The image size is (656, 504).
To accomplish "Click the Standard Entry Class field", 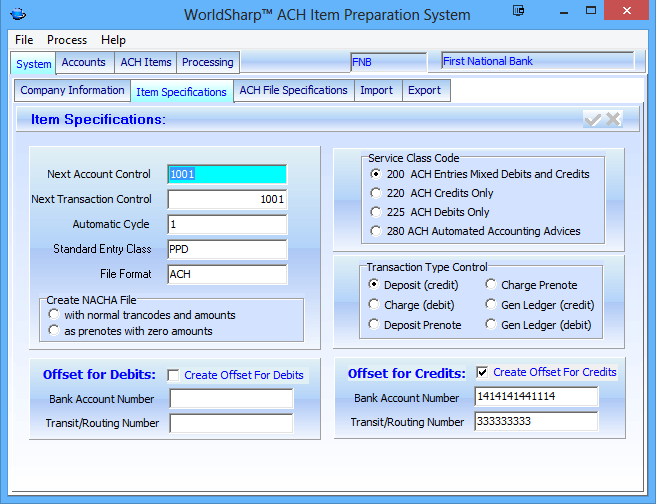I will (x=227, y=249).
